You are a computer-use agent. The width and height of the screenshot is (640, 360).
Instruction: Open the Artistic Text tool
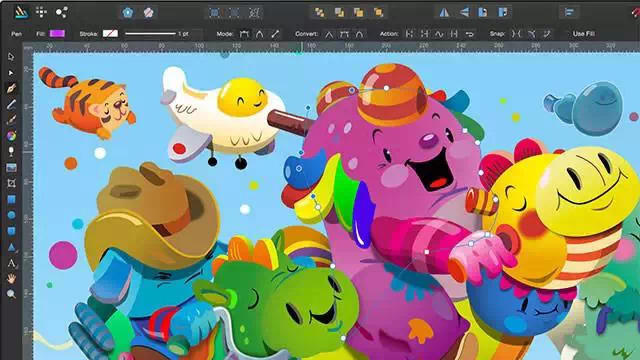tap(11, 263)
